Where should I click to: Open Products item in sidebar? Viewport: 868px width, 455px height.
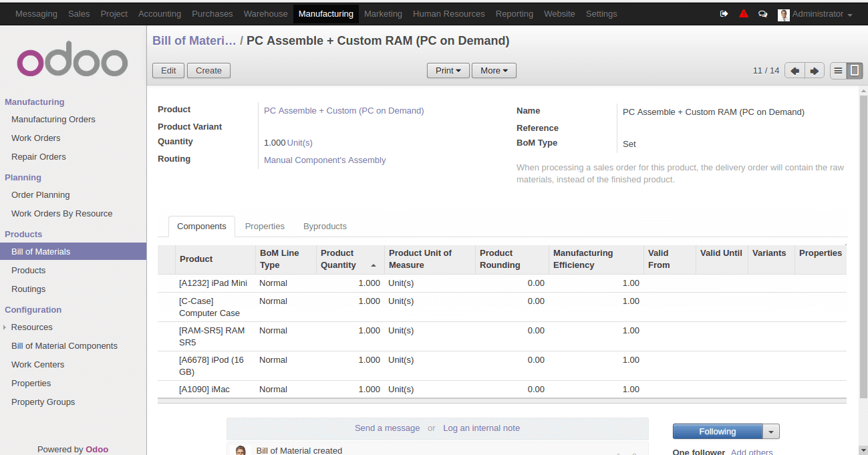29,271
